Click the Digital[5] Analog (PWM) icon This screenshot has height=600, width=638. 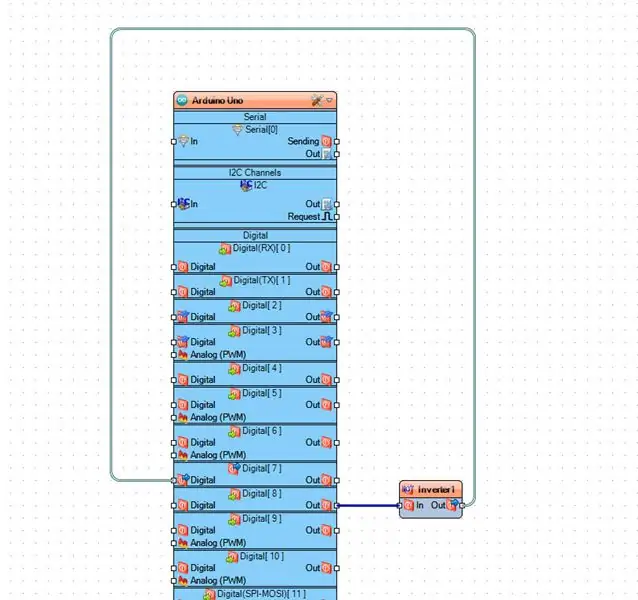pyautogui.click(x=183, y=417)
